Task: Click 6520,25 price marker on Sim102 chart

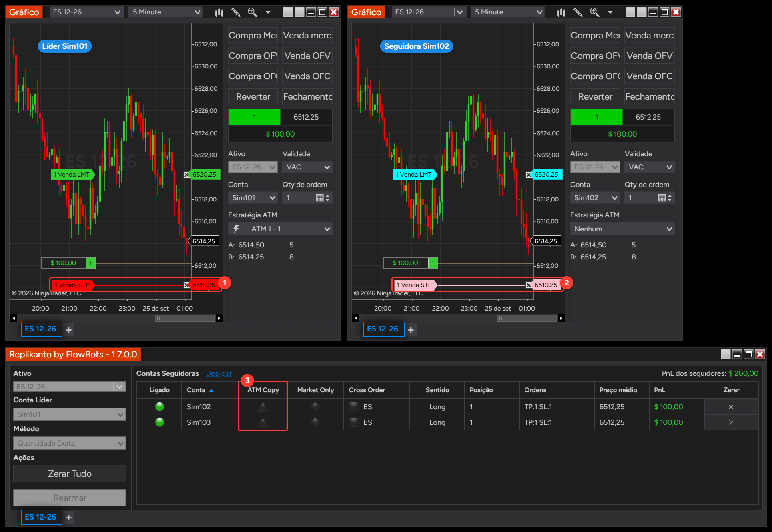Action: [x=546, y=175]
